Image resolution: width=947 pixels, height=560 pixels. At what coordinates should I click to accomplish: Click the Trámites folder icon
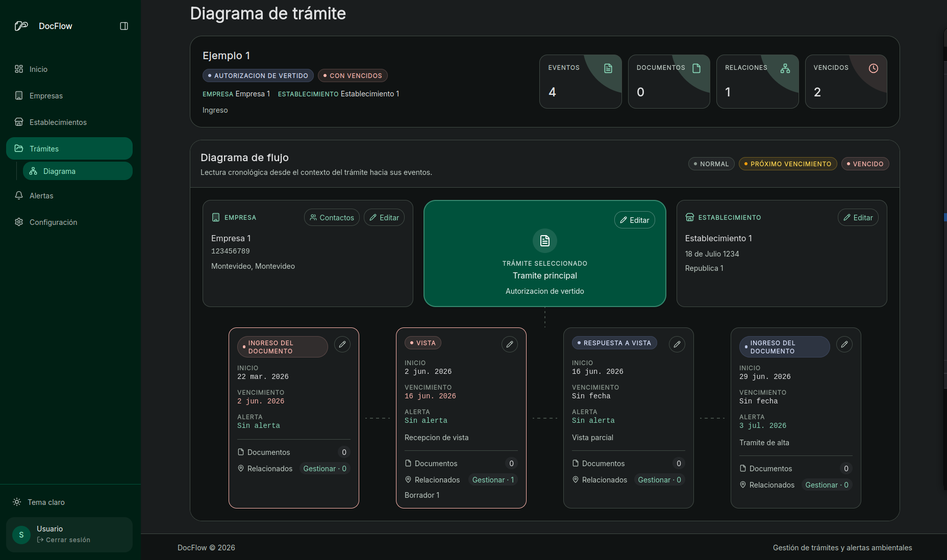(19, 148)
